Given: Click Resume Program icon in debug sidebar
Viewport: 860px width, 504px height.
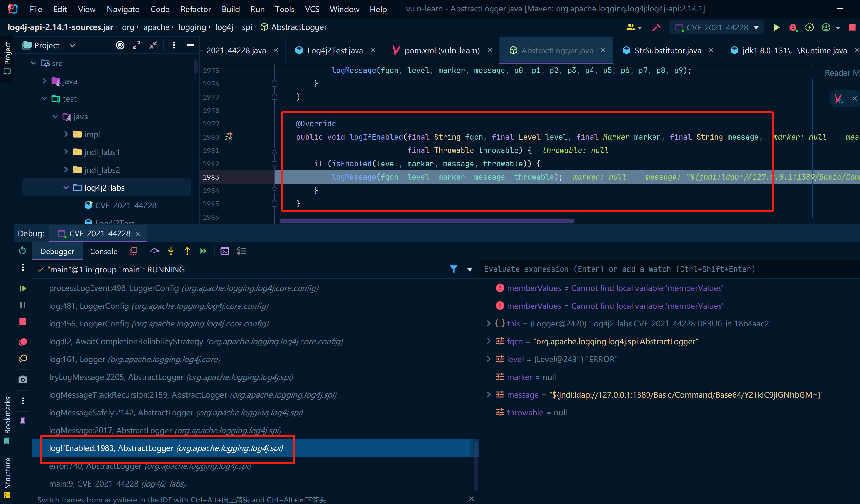Looking at the screenshot, I should [23, 288].
